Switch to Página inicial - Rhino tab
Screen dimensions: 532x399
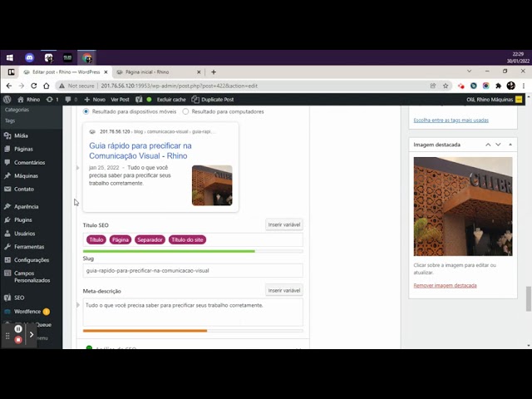[x=157, y=72]
